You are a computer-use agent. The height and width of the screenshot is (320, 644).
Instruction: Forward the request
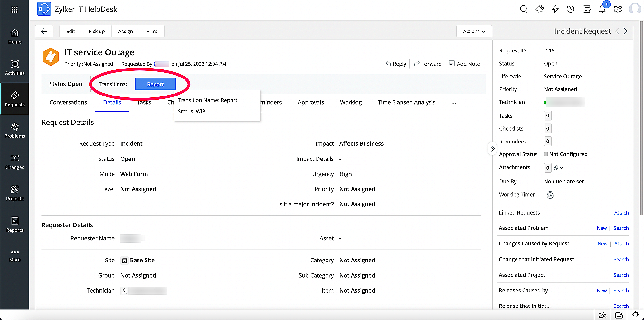pyautogui.click(x=428, y=64)
